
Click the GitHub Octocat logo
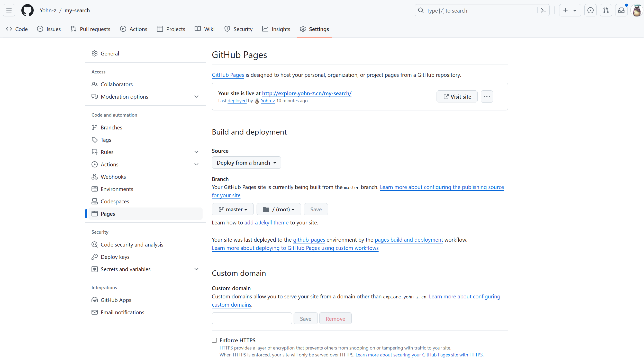click(x=27, y=10)
